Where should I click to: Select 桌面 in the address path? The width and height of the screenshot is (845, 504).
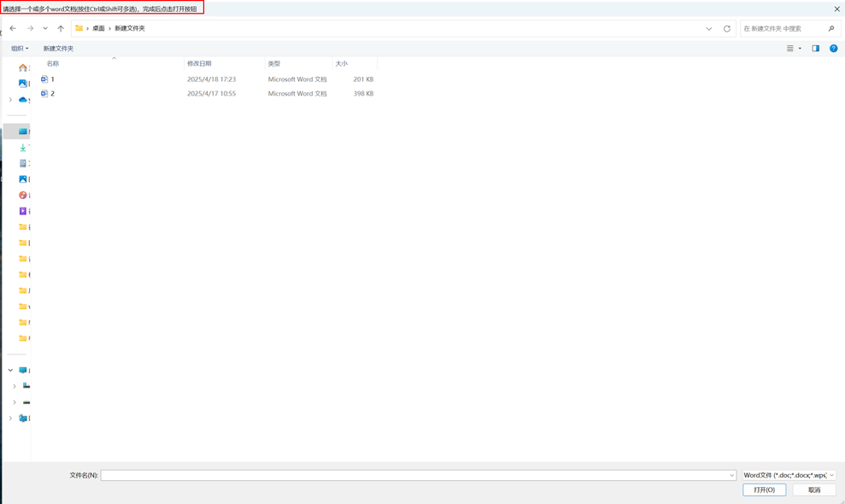pyautogui.click(x=98, y=28)
